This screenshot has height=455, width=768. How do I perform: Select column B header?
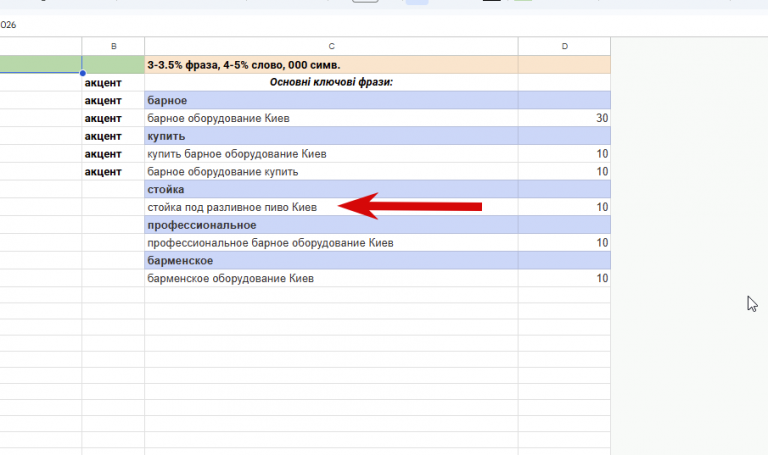[x=113, y=46]
